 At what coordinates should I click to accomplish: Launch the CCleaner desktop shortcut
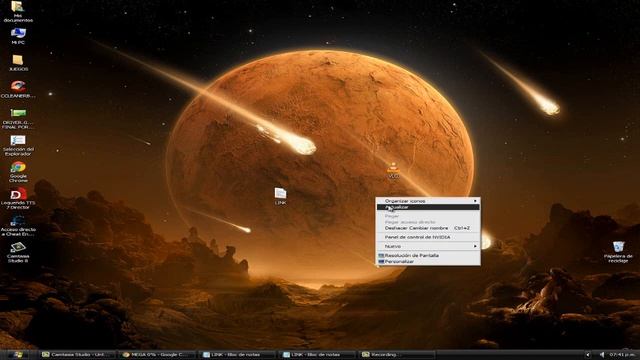(x=18, y=90)
